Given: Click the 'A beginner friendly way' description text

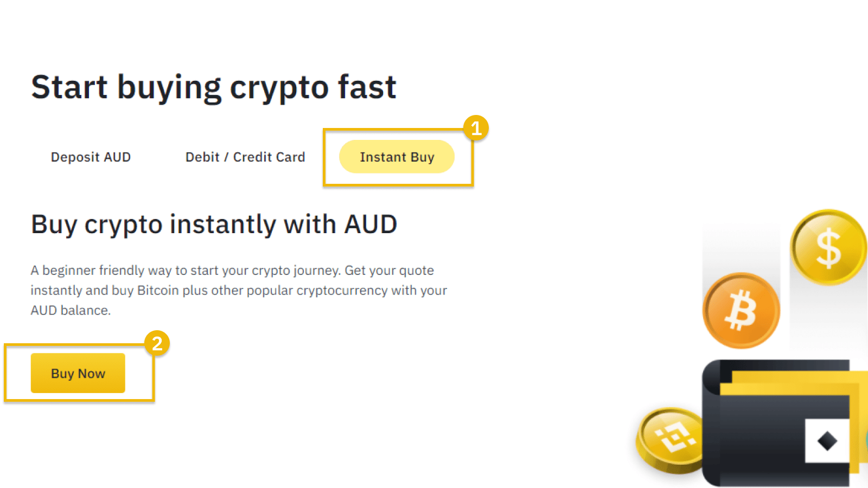Looking at the screenshot, I should click(x=239, y=290).
